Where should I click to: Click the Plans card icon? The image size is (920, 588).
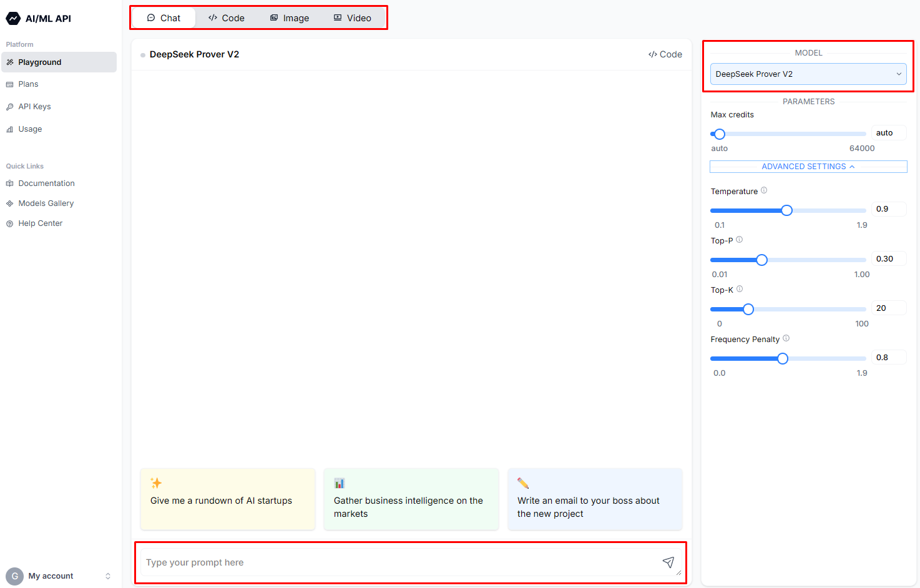pyautogui.click(x=10, y=84)
